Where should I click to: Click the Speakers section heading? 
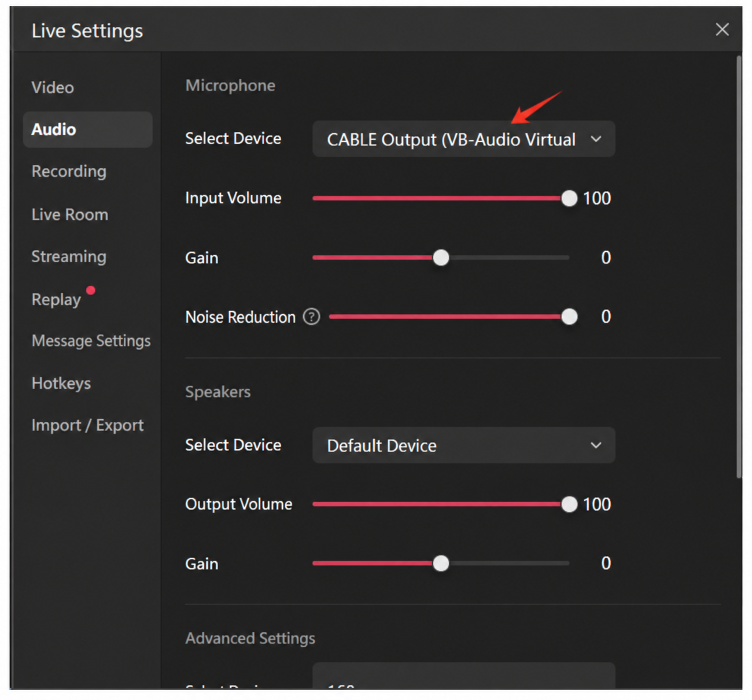tap(218, 392)
